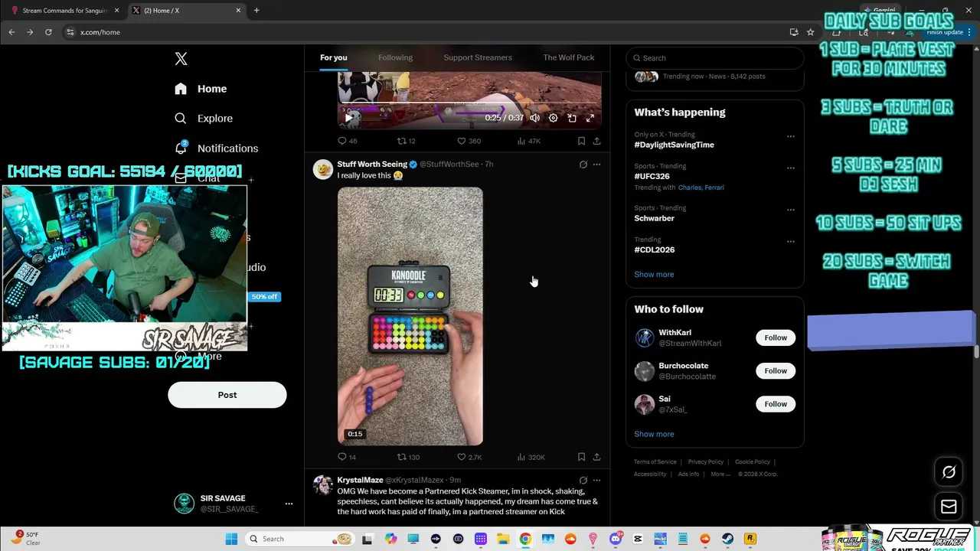Open more options on KrystalMaze post
The height and width of the screenshot is (551, 980).
click(597, 481)
